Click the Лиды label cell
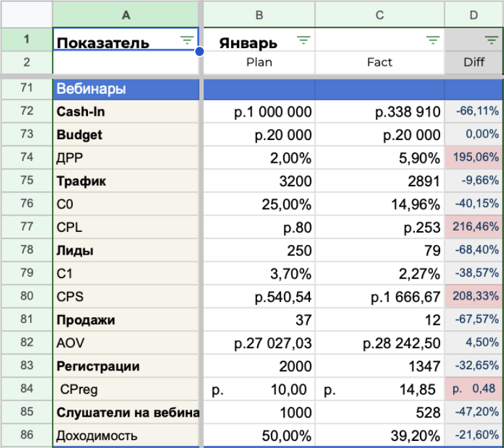This screenshot has height=448, width=504. click(126, 250)
